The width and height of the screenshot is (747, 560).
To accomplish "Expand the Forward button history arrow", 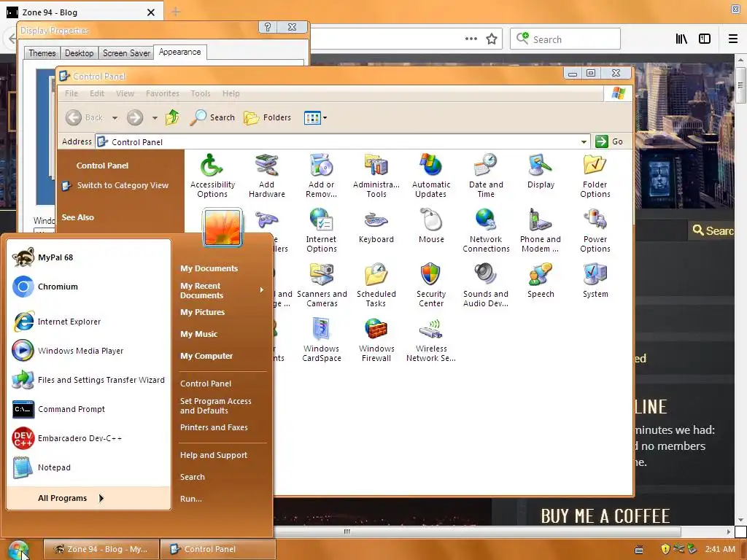I will coord(155,117).
